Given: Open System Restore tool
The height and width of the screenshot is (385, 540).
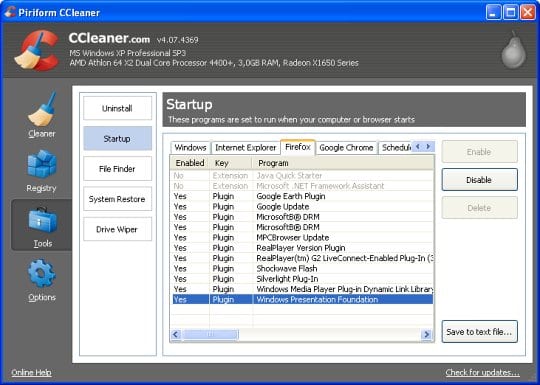Looking at the screenshot, I should point(117,199).
